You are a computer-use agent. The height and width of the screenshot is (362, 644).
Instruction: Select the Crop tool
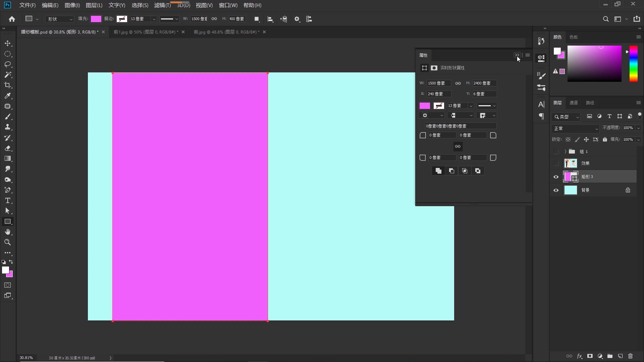click(x=8, y=85)
